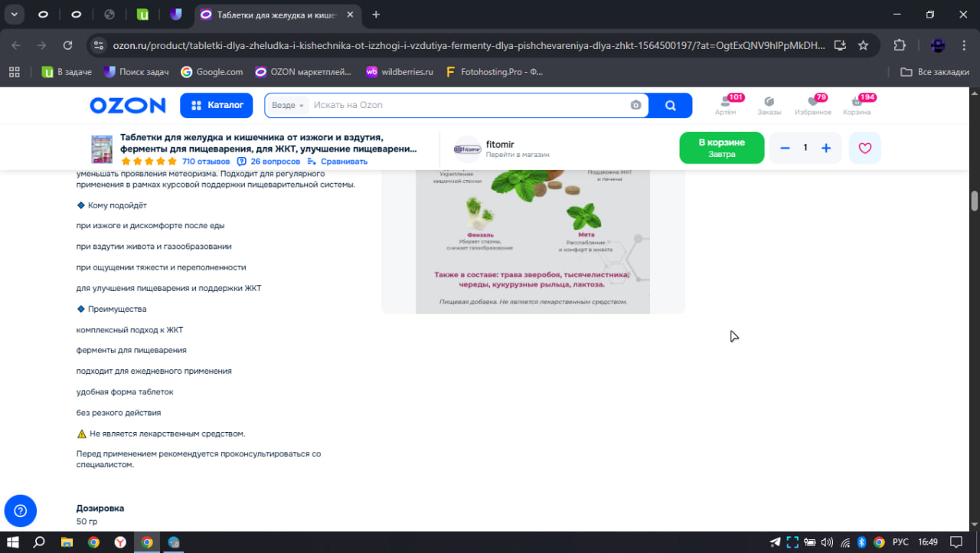Open a new browser tab
980x553 pixels.
tap(376, 15)
